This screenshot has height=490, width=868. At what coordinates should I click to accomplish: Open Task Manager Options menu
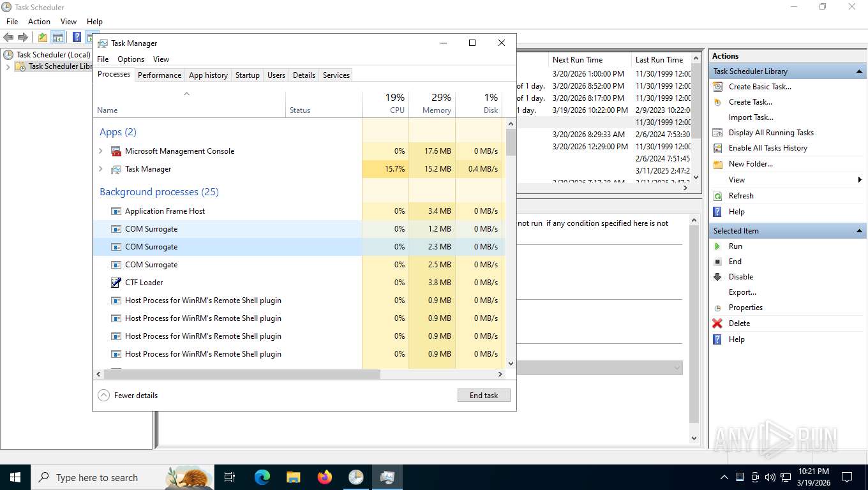click(x=131, y=59)
